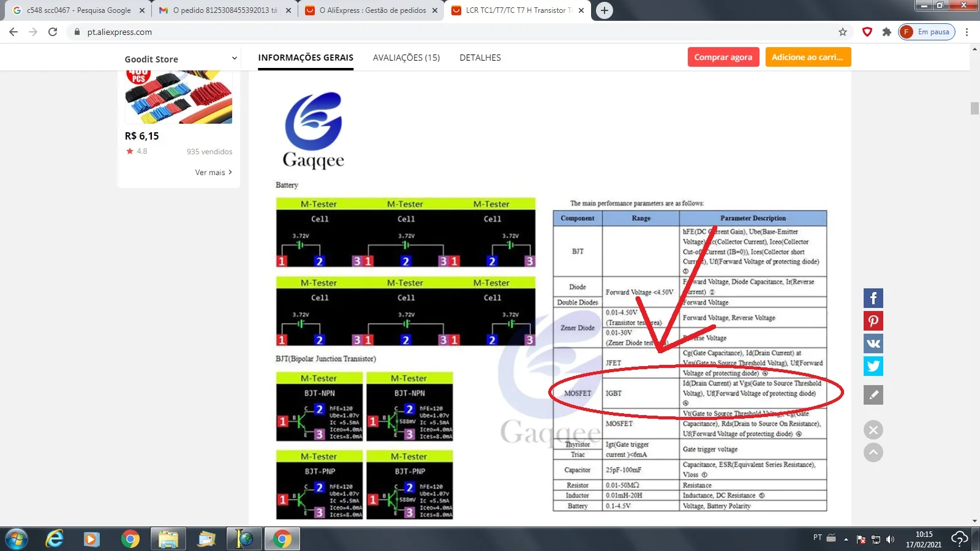Switch to the 'Gestão de pedidos' tab
This screenshot has width=980, height=551.
click(372, 10)
